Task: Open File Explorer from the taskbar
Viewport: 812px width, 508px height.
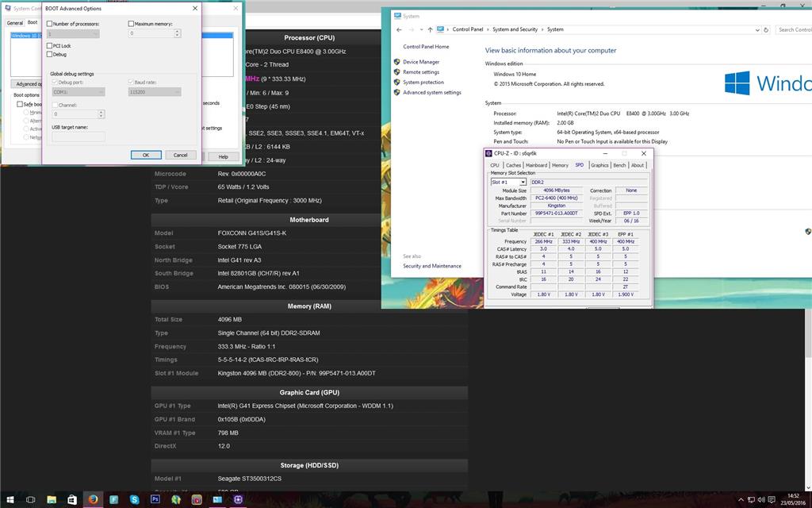Action: coord(52,500)
